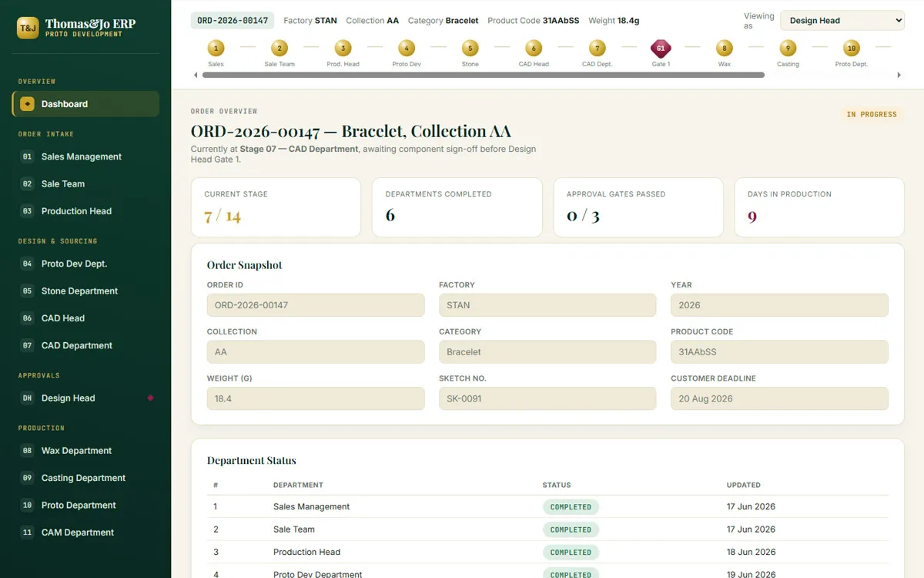The width and height of the screenshot is (924, 578).
Task: Click the red notification dot on Design Head
Action: point(150,398)
